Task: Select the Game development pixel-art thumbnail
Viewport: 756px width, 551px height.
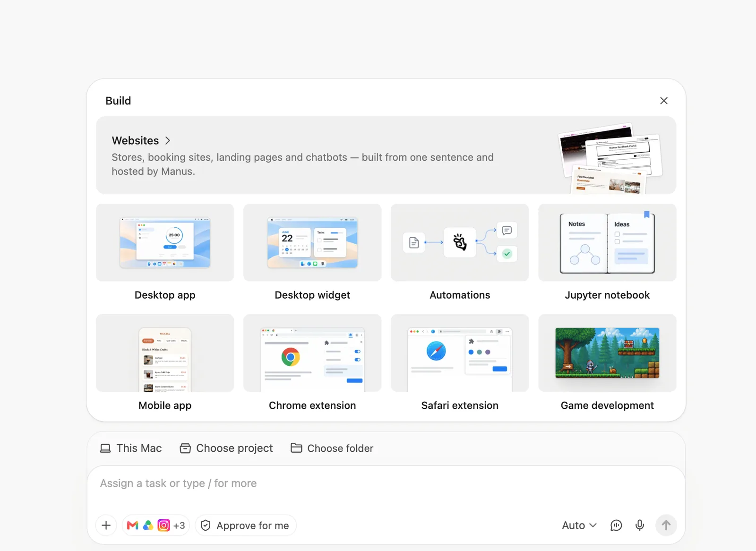Action: pyautogui.click(x=607, y=353)
